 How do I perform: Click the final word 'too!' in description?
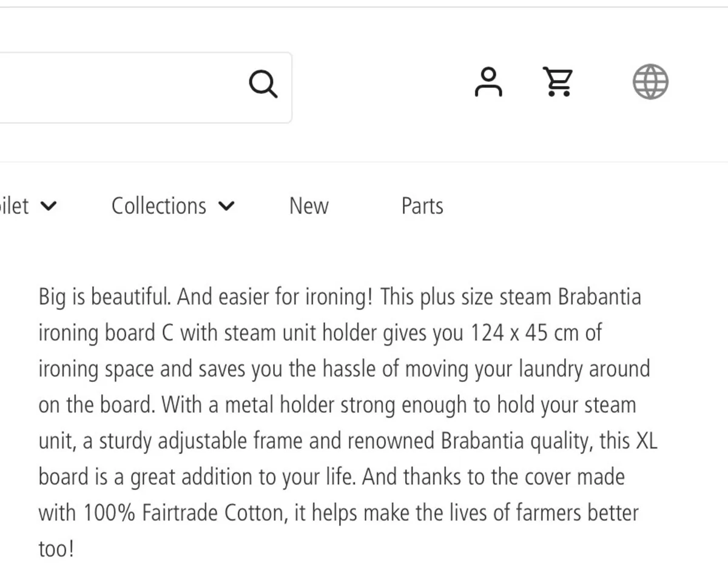[56, 550]
